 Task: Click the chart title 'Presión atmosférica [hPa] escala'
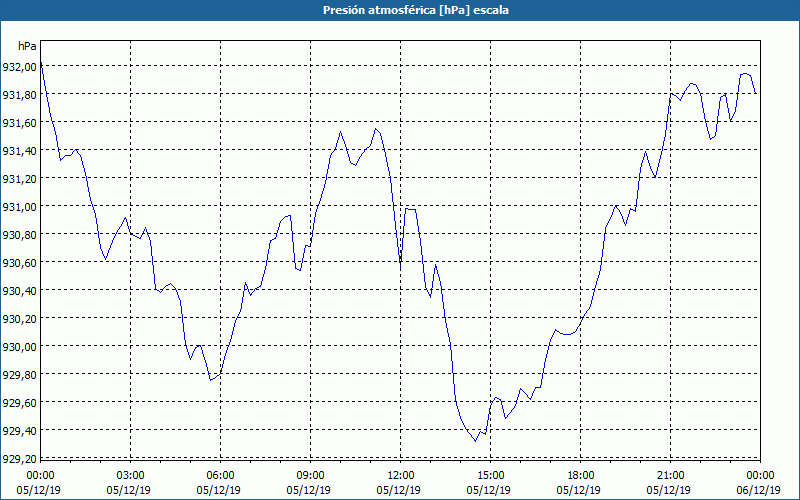coord(415,10)
